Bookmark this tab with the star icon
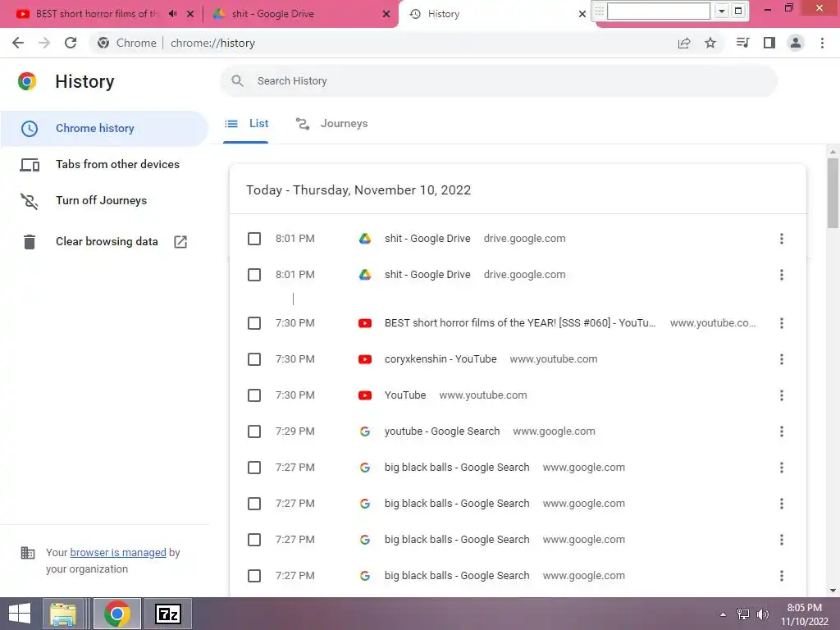 [x=710, y=43]
